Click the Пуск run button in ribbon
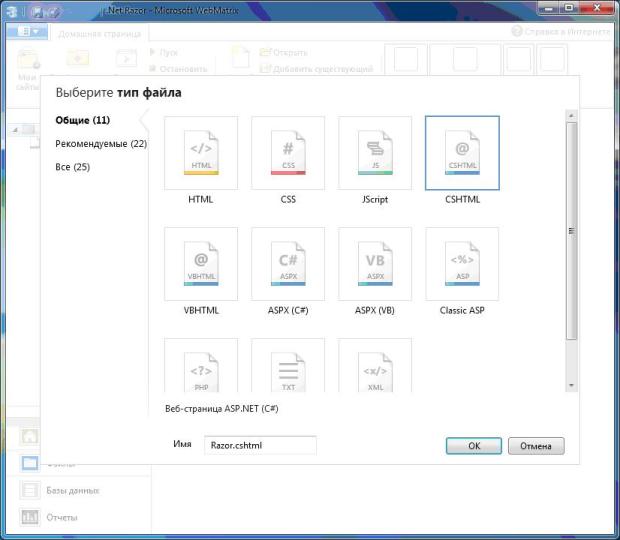The width and height of the screenshot is (620, 540). (x=164, y=53)
